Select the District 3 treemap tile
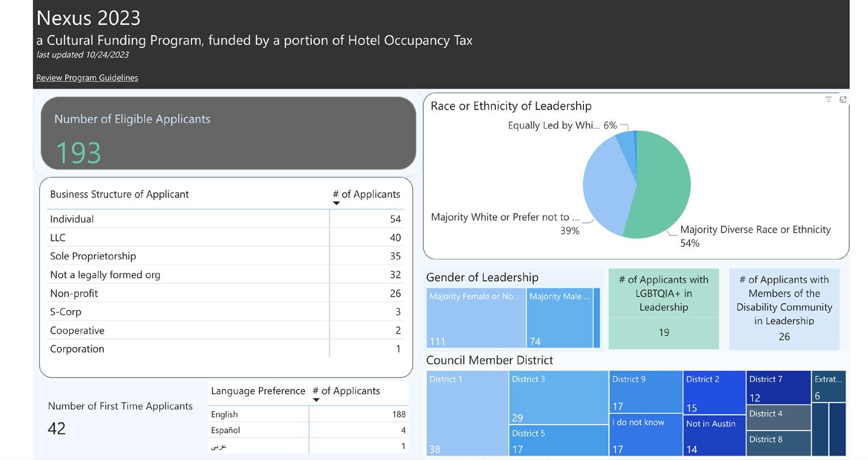This screenshot has height=460, width=868. coord(558,397)
